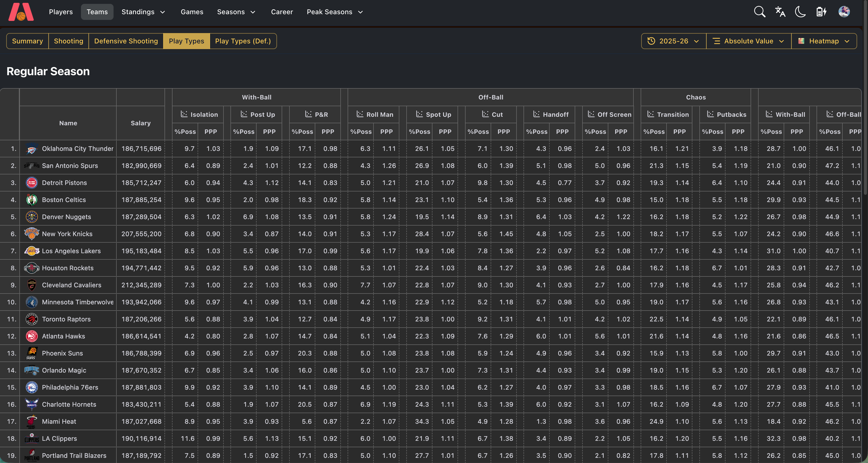Screen dimensions: 868x463
Task: Click the Portland Trail Blazers row name
Action: [x=74, y=456]
